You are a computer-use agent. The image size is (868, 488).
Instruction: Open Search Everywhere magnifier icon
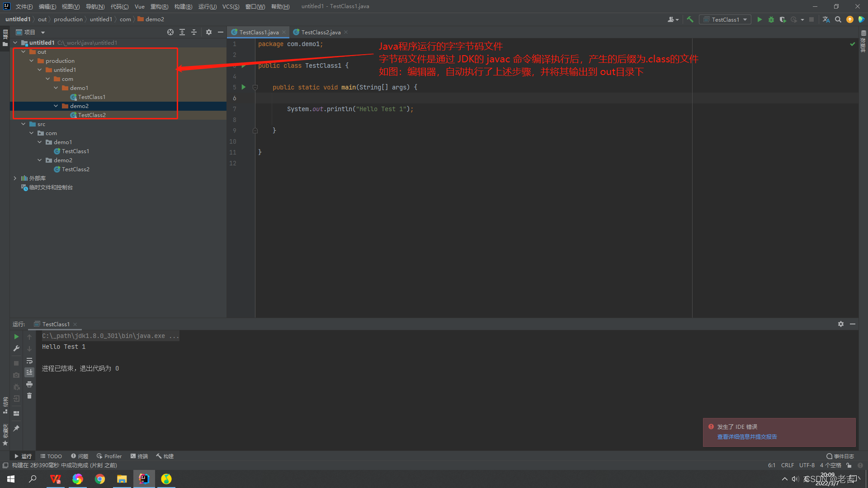[x=838, y=19]
